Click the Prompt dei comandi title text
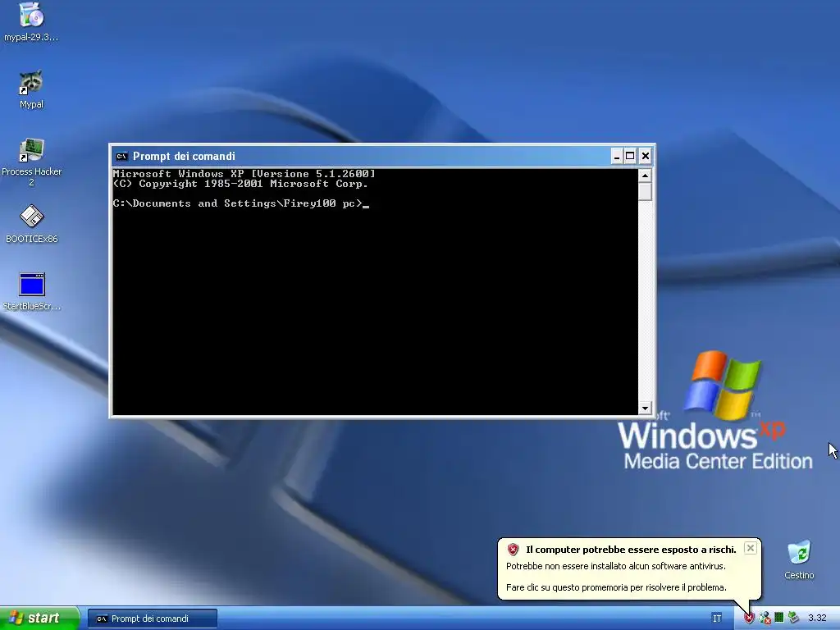 tap(184, 157)
